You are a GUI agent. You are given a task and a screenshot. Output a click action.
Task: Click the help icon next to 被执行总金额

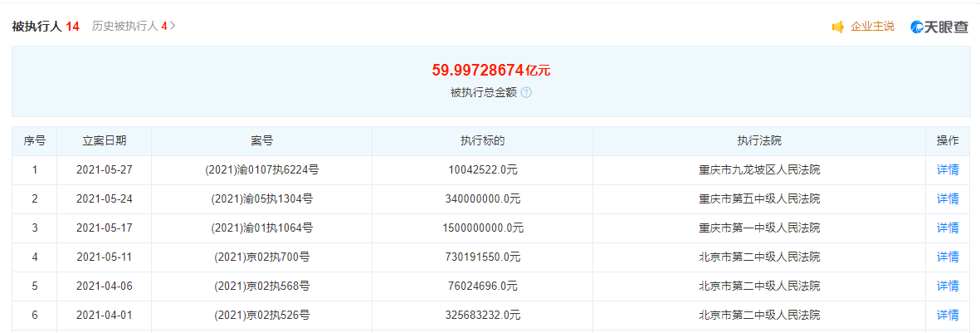pyautogui.click(x=526, y=92)
